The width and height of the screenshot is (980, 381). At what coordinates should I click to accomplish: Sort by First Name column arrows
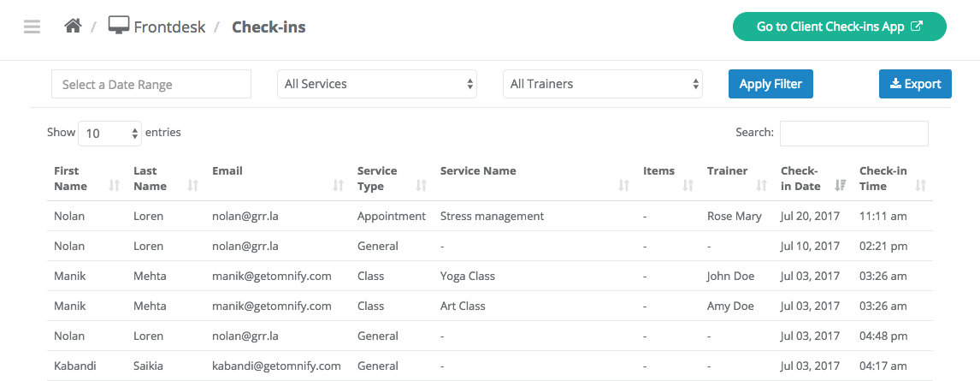tap(114, 185)
